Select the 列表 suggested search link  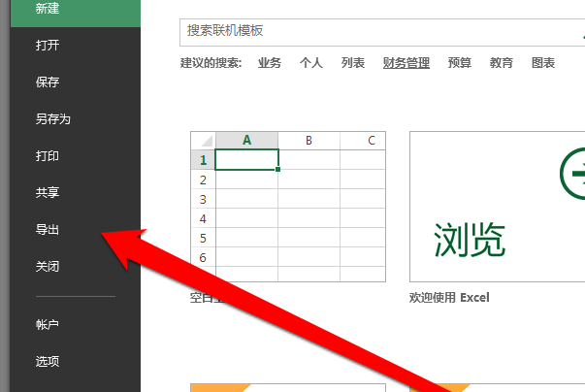point(353,63)
